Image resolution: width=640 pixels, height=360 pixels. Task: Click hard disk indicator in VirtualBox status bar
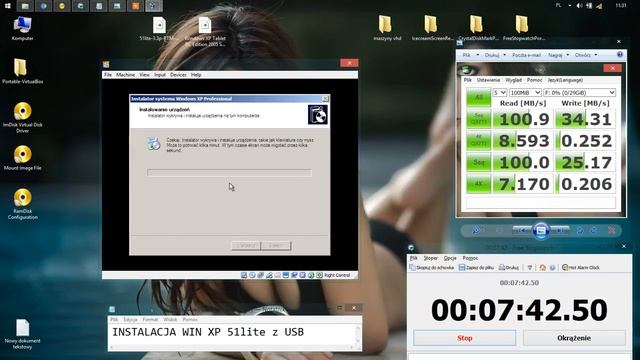pos(244,275)
